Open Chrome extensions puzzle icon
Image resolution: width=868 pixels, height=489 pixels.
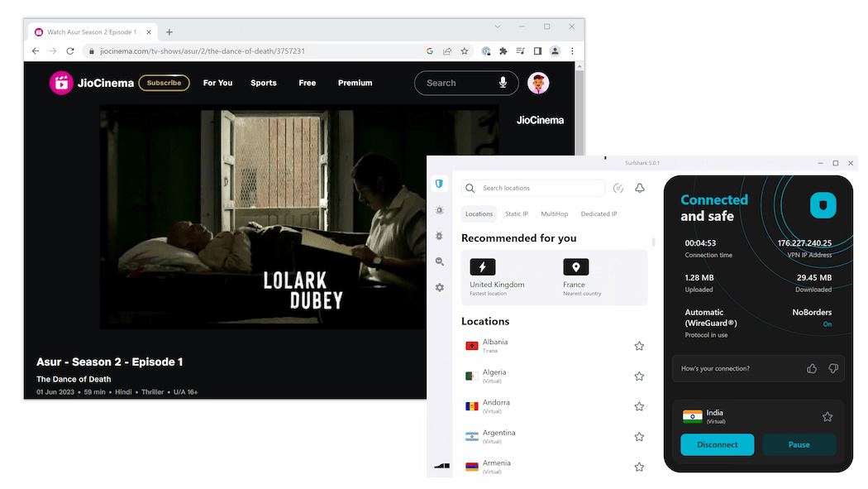click(x=503, y=51)
